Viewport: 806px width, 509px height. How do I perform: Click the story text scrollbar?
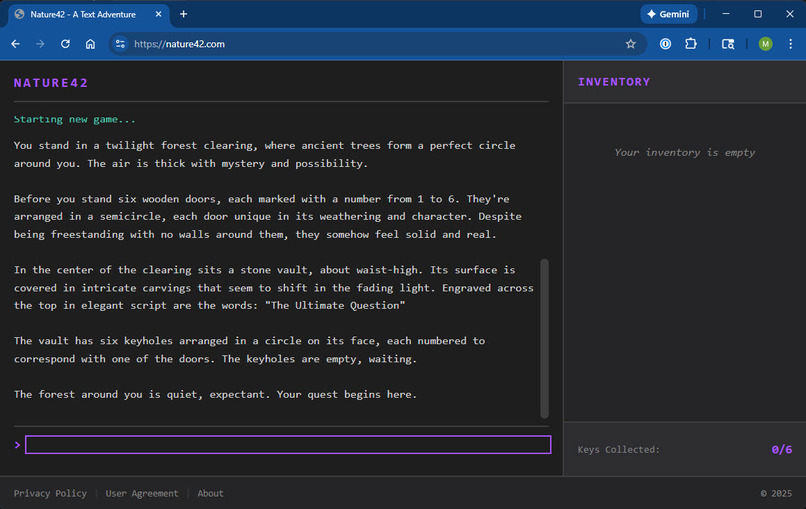(544, 338)
